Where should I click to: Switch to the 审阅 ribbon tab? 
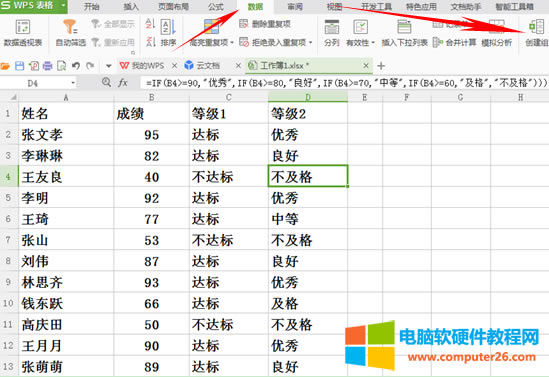295,7
